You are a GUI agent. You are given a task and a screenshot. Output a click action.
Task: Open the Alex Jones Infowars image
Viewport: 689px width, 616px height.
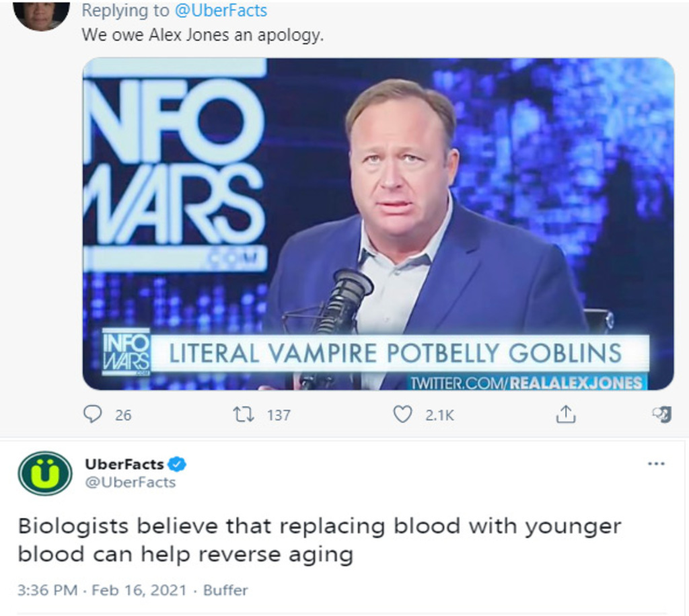click(377, 223)
